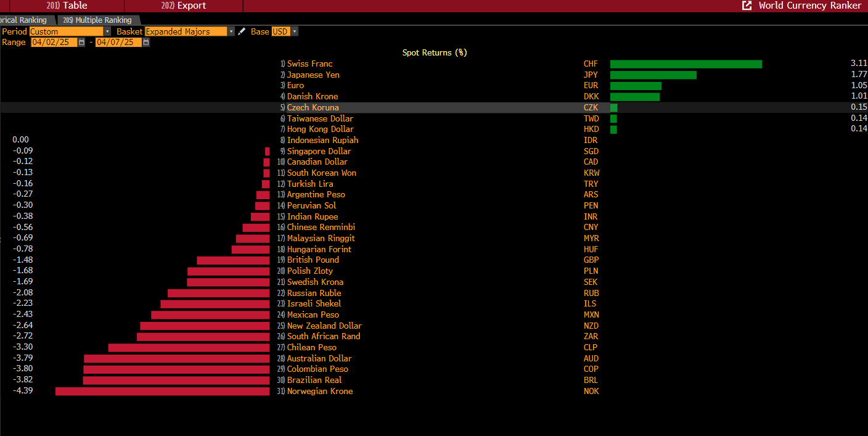This screenshot has width=868, height=436.
Task: Click the green Swiss Franc return bar
Action: coord(686,64)
